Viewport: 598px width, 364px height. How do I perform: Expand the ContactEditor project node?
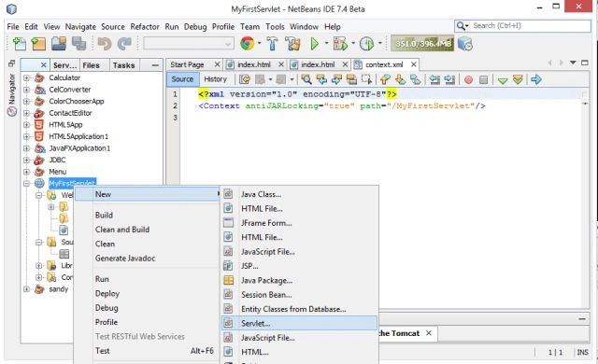click(x=26, y=113)
